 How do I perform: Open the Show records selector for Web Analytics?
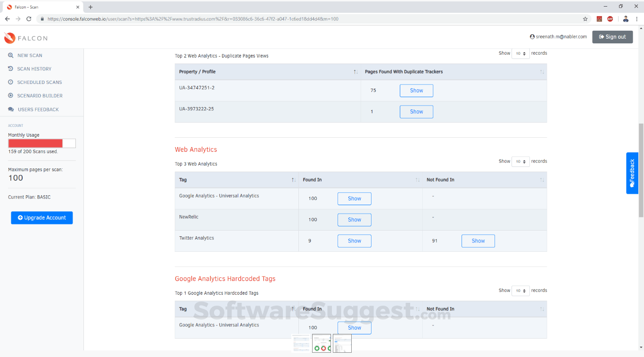coord(520,161)
